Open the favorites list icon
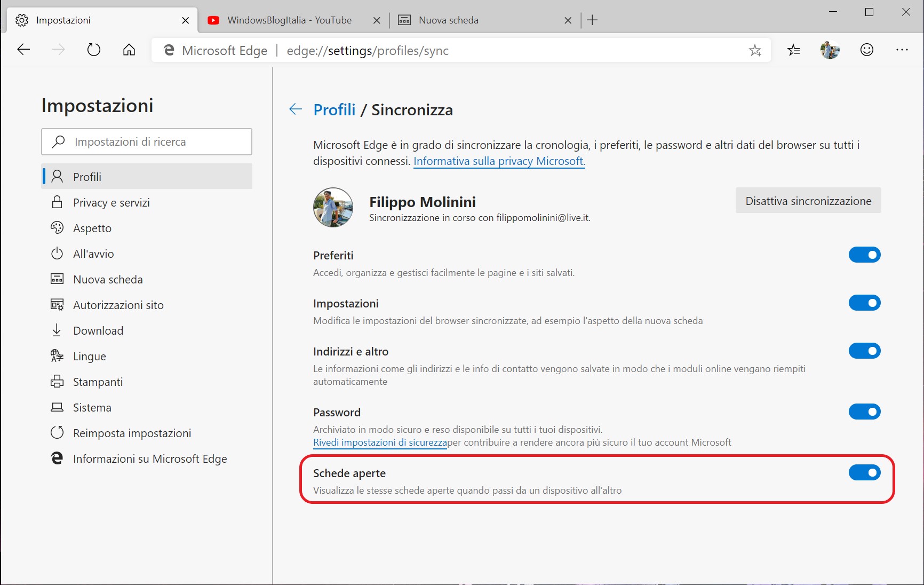Screen dimensions: 924x585 click(x=794, y=50)
